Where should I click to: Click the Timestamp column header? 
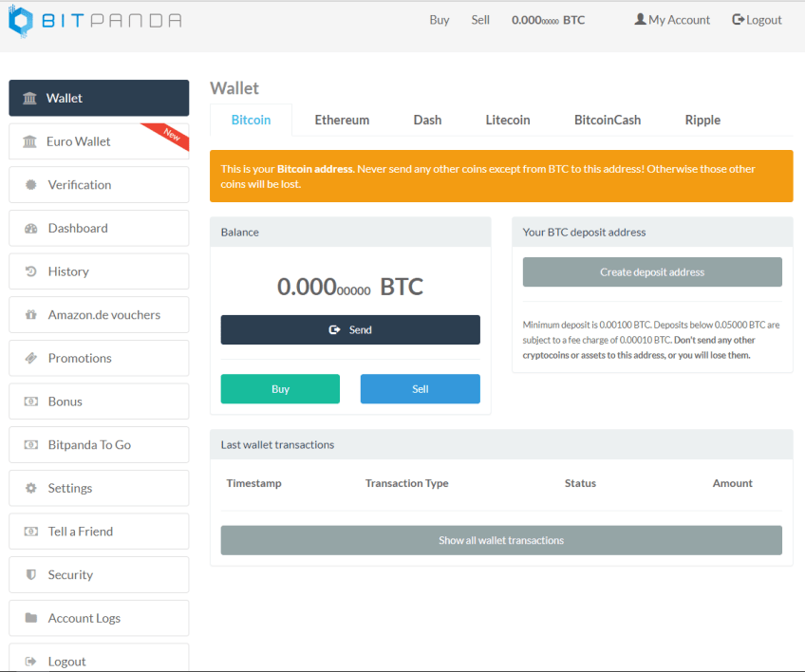pos(253,483)
